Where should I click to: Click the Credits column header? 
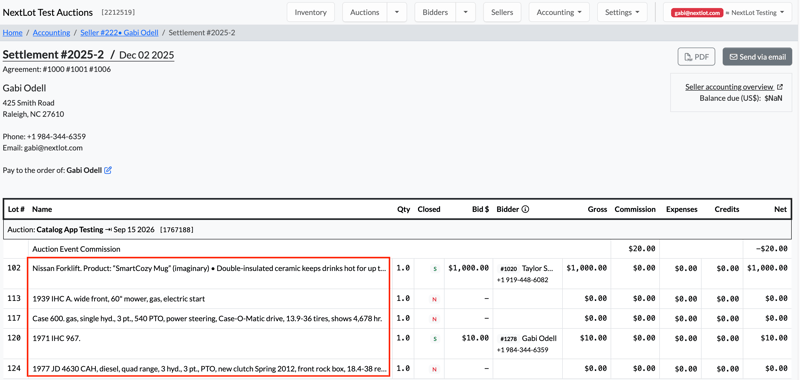pyautogui.click(x=727, y=209)
